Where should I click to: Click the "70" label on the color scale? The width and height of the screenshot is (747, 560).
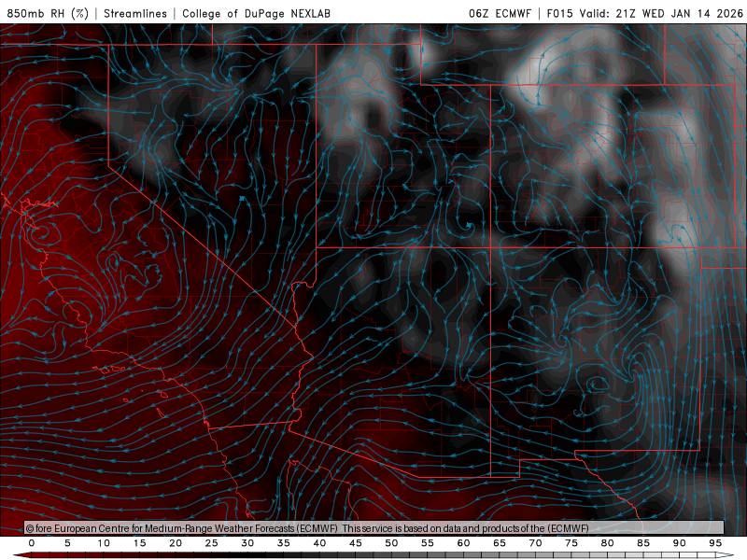pyautogui.click(x=535, y=543)
